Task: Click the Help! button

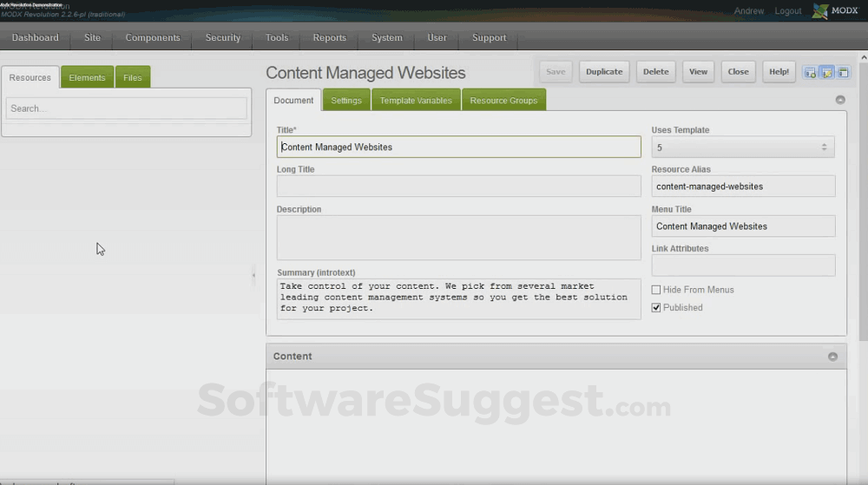Action: [779, 72]
